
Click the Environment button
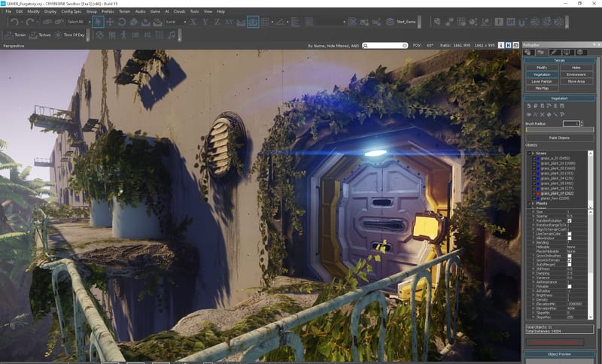576,74
